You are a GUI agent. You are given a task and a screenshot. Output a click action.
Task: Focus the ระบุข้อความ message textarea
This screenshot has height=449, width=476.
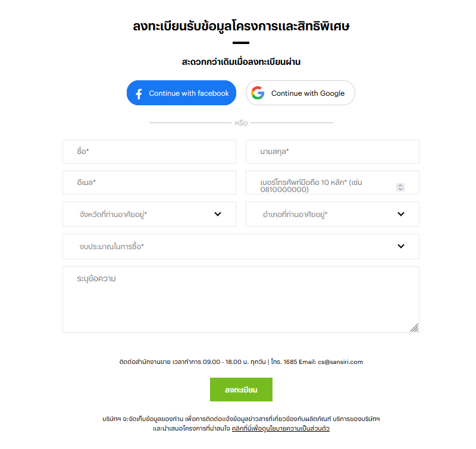(x=241, y=300)
